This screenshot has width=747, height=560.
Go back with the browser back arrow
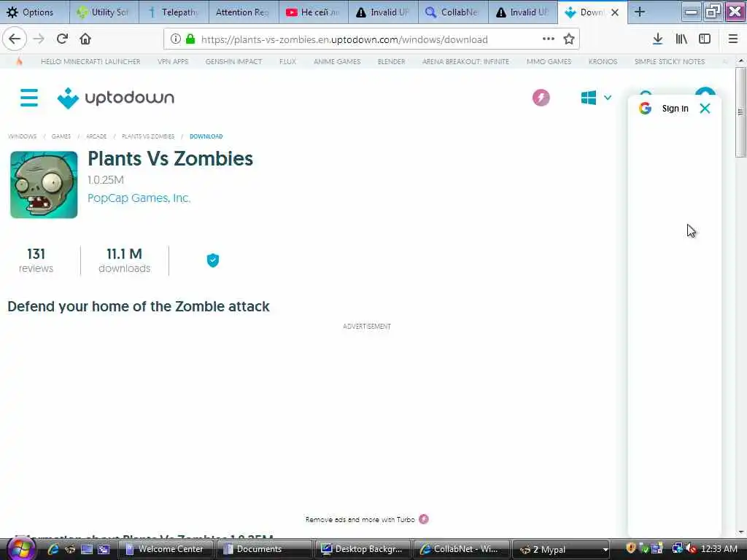click(15, 39)
